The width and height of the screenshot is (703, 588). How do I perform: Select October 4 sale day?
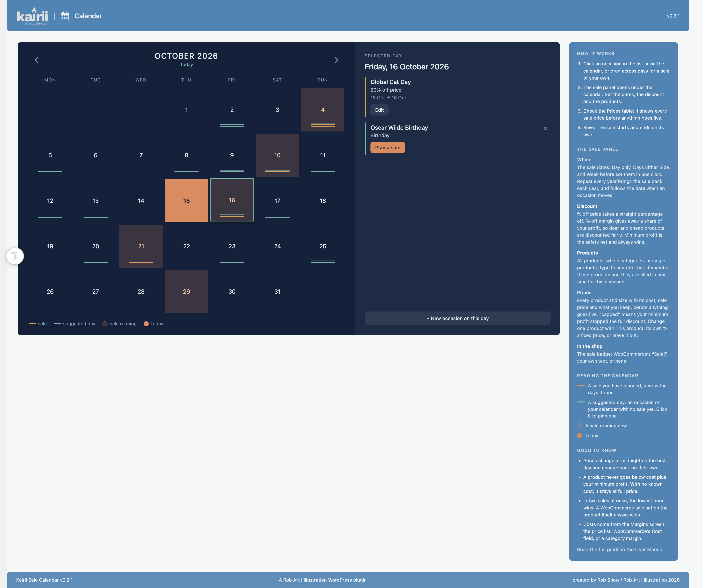coord(323,110)
